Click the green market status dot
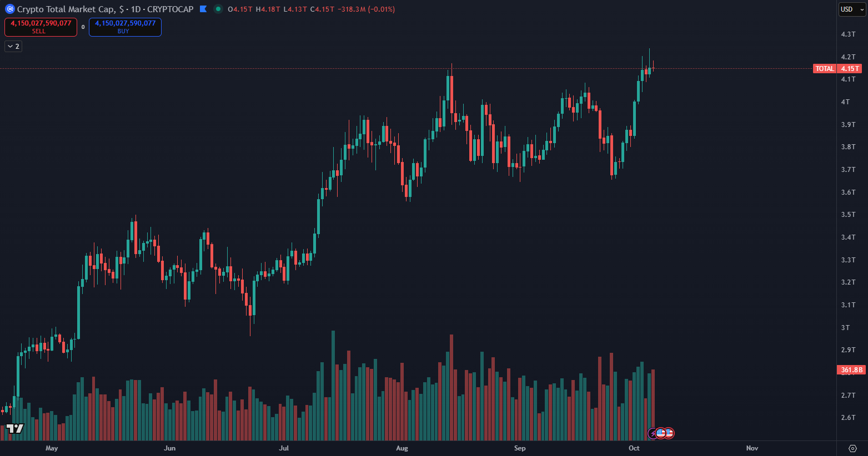Image resolution: width=868 pixels, height=456 pixels. pyautogui.click(x=218, y=9)
